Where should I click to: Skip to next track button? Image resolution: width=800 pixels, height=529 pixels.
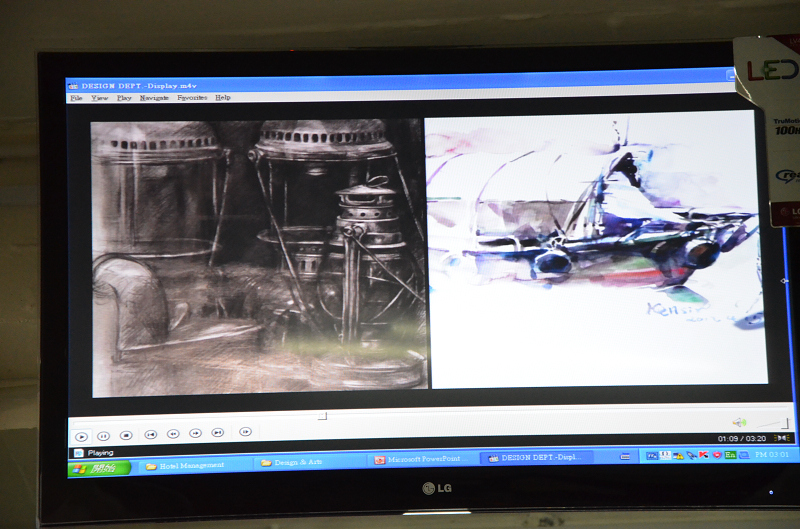[x=218, y=433]
